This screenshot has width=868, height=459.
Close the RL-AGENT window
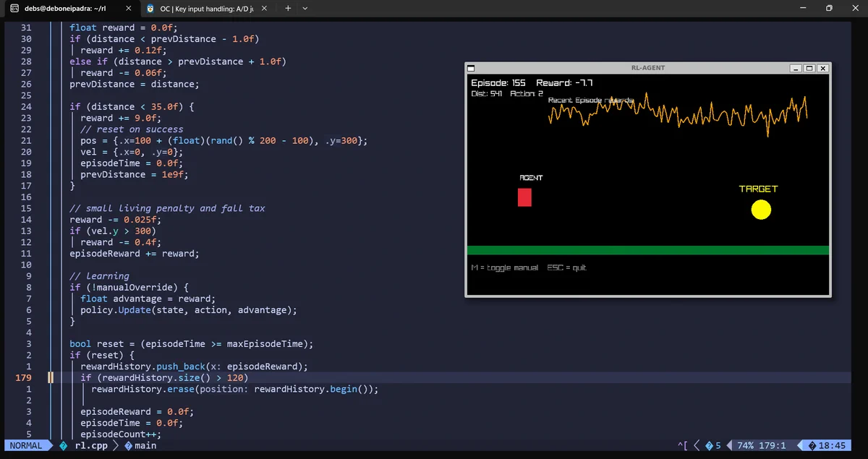click(822, 68)
